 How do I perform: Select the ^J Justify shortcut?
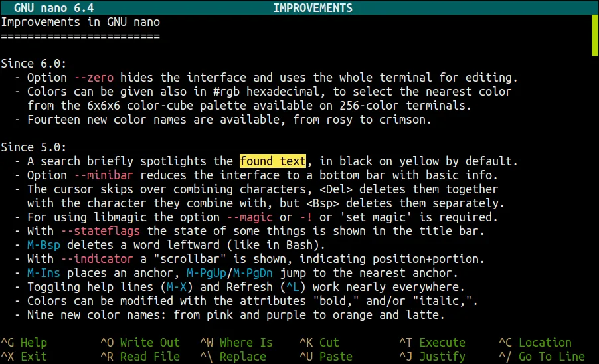coord(432,356)
